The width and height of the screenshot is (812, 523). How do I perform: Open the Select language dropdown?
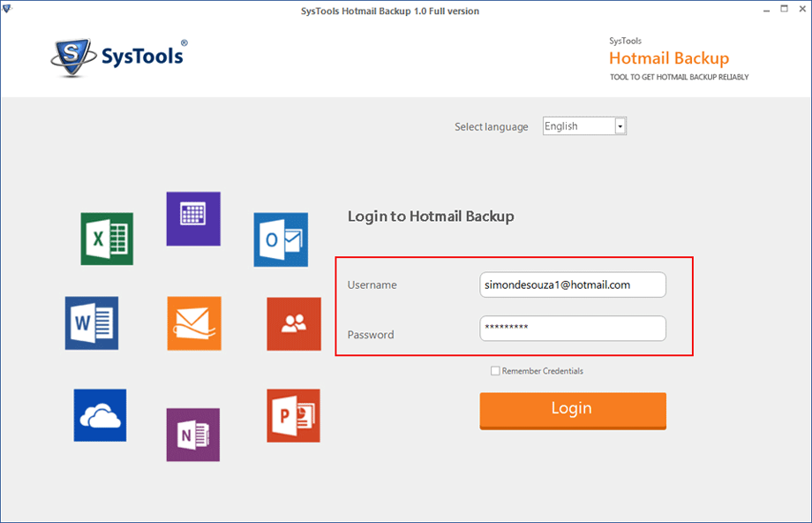coord(584,126)
